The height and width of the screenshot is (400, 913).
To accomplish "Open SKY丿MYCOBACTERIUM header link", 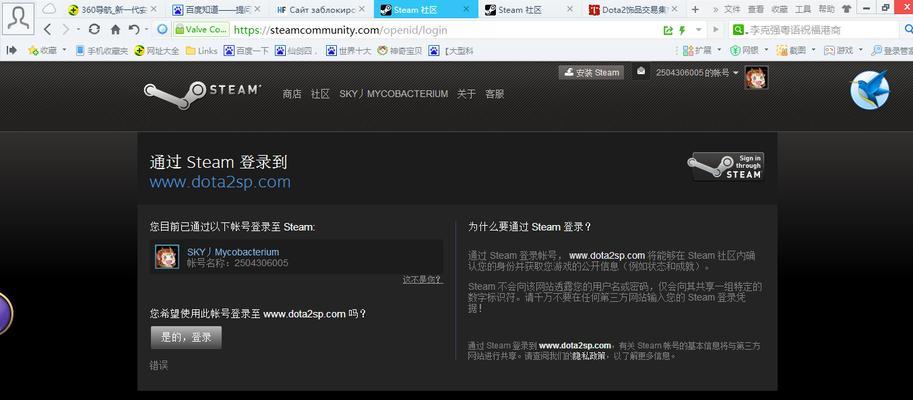I will point(394,94).
